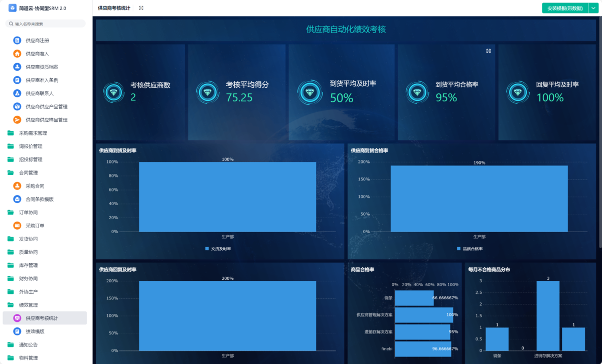This screenshot has height=364, width=602.
Task: Click the 进销存解决方案 bar showing 95%
Action: (422, 332)
